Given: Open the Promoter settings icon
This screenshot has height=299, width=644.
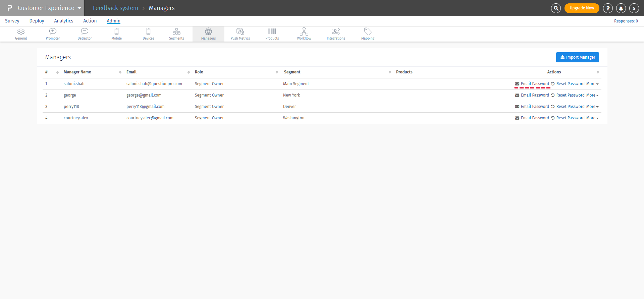Looking at the screenshot, I should click(x=53, y=32).
